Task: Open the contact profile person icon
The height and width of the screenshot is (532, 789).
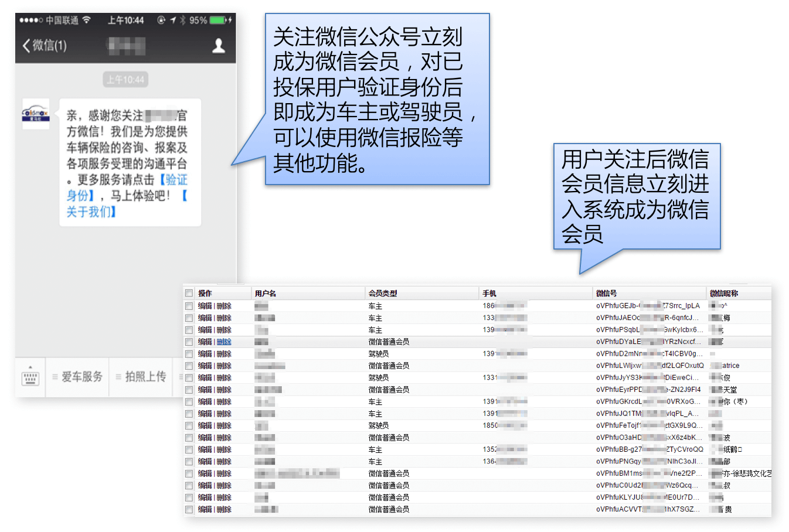Action: coord(219,46)
